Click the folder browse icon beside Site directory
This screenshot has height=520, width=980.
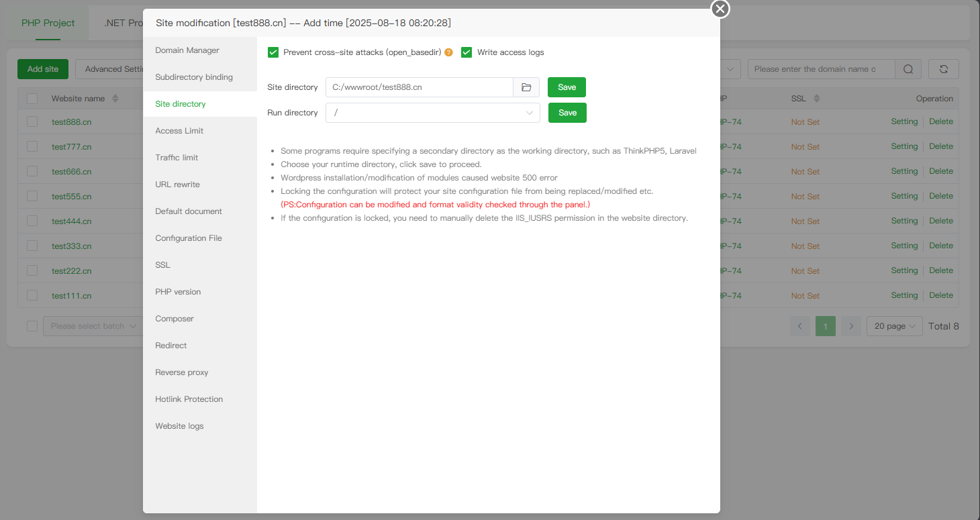526,87
